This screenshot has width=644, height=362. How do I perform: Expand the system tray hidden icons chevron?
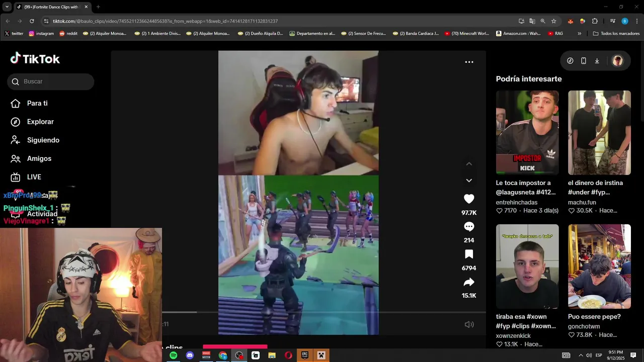[x=581, y=355]
